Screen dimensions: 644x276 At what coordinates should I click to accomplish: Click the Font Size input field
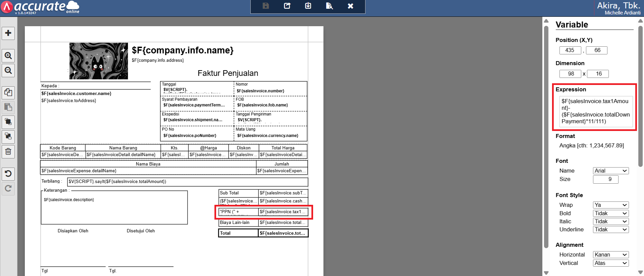(x=605, y=179)
